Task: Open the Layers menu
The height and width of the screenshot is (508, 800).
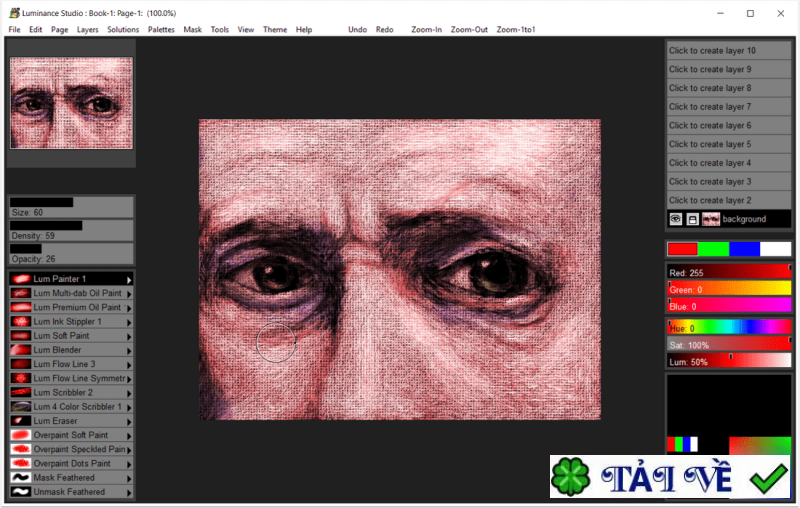Action: coord(88,29)
